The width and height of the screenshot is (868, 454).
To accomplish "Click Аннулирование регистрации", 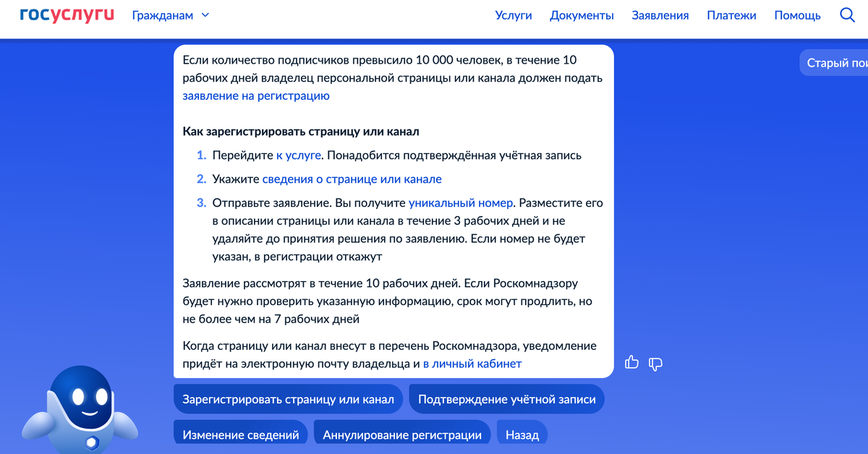I will (402, 433).
